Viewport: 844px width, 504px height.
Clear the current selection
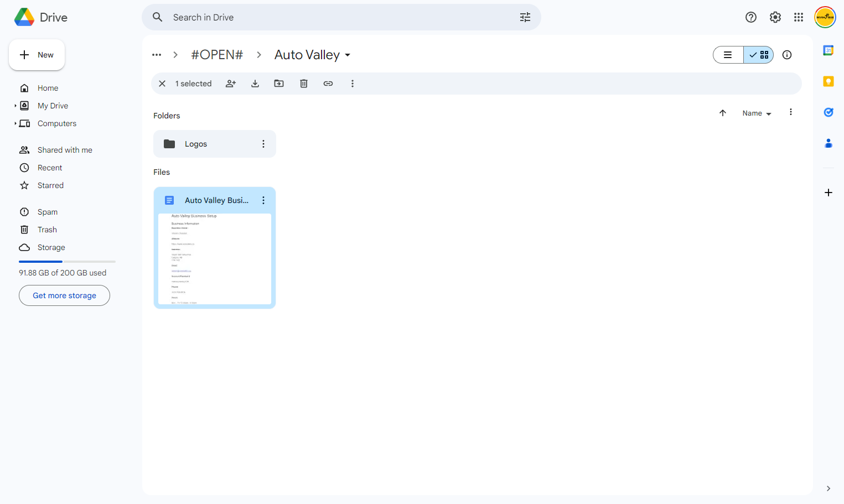(x=162, y=84)
